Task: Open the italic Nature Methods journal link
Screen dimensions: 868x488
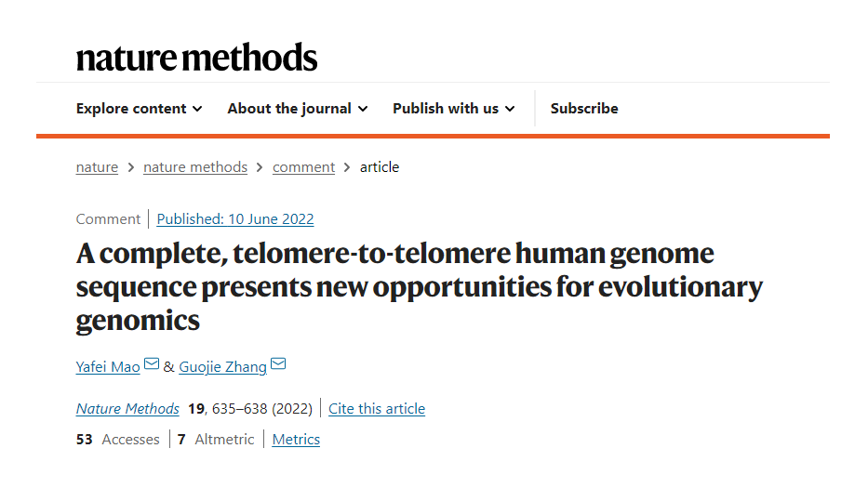Action: coord(127,409)
